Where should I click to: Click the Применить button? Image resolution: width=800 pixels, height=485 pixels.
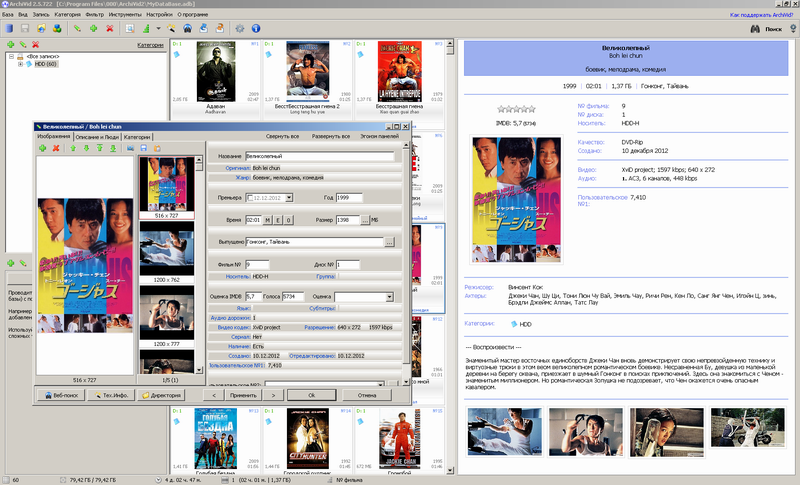[243, 395]
